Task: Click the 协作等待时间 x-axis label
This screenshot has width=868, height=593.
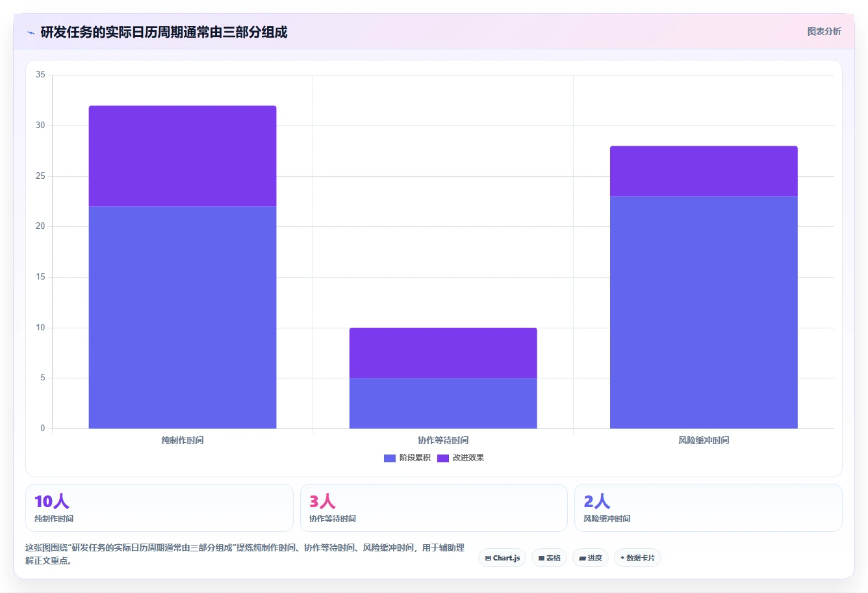Action: click(443, 440)
